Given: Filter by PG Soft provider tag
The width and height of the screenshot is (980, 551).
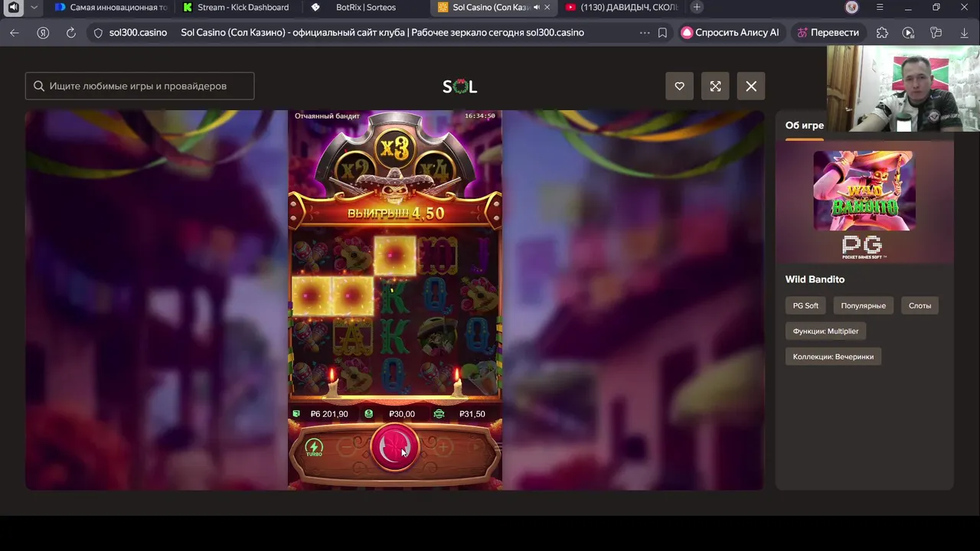Looking at the screenshot, I should coord(805,305).
